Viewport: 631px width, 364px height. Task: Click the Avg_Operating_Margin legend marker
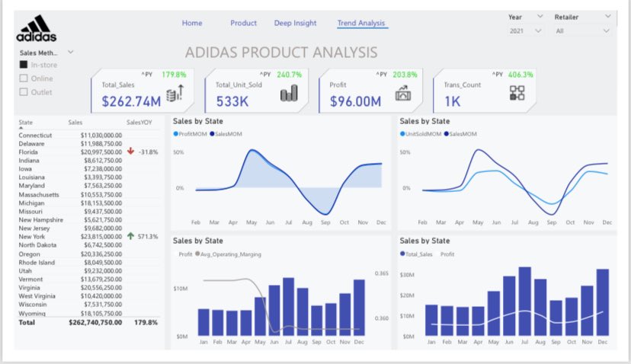coord(197,254)
